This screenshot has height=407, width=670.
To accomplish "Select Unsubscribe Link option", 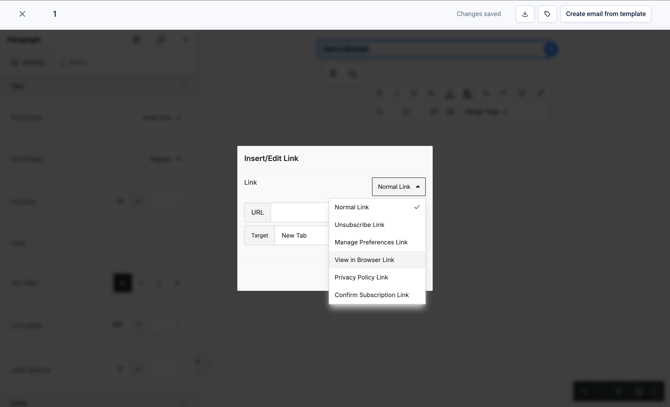I will pos(377,225).
